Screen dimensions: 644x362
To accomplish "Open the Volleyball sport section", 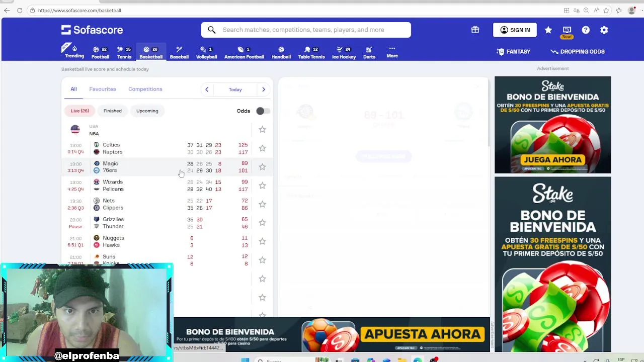I will [x=206, y=52].
